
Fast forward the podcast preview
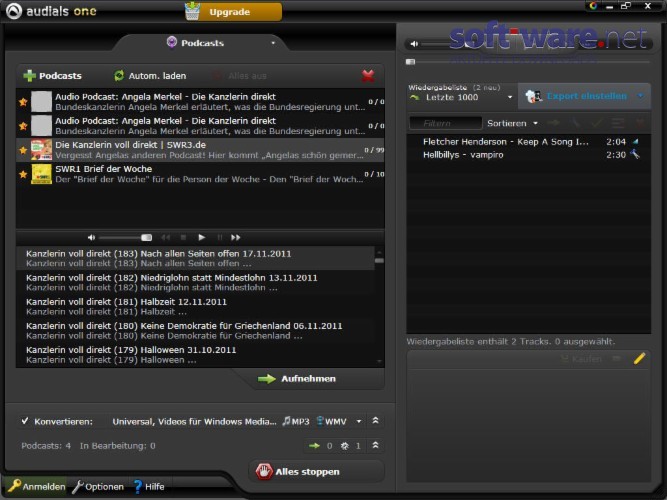236,237
